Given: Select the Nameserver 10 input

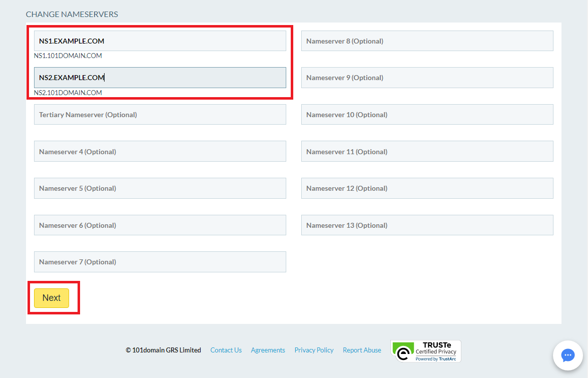Looking at the screenshot, I should coord(427,114).
